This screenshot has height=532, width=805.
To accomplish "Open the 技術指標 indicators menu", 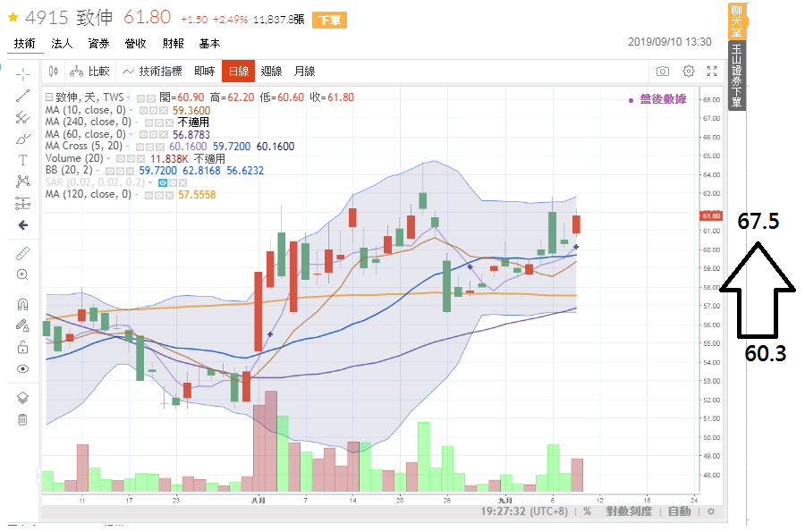I will point(153,72).
